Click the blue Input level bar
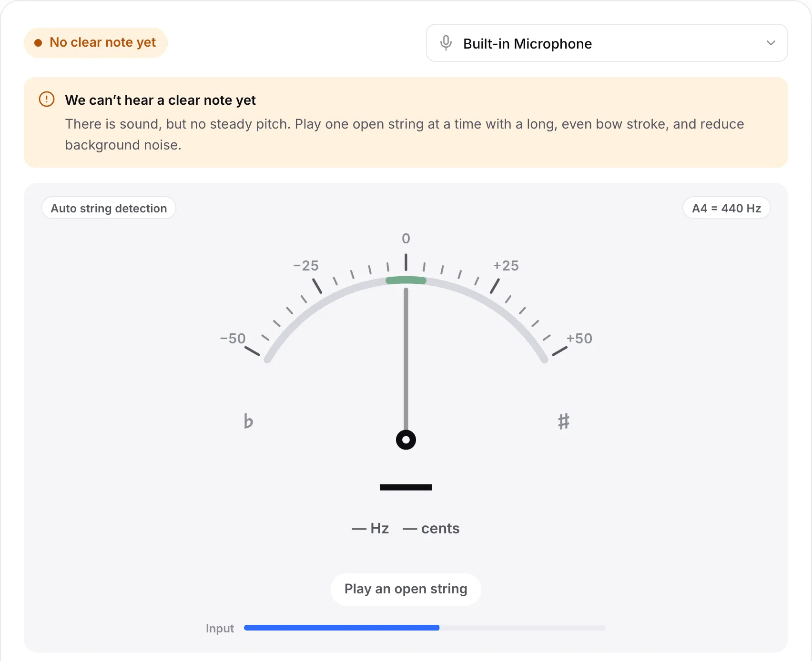This screenshot has width=812, height=661. click(x=342, y=628)
